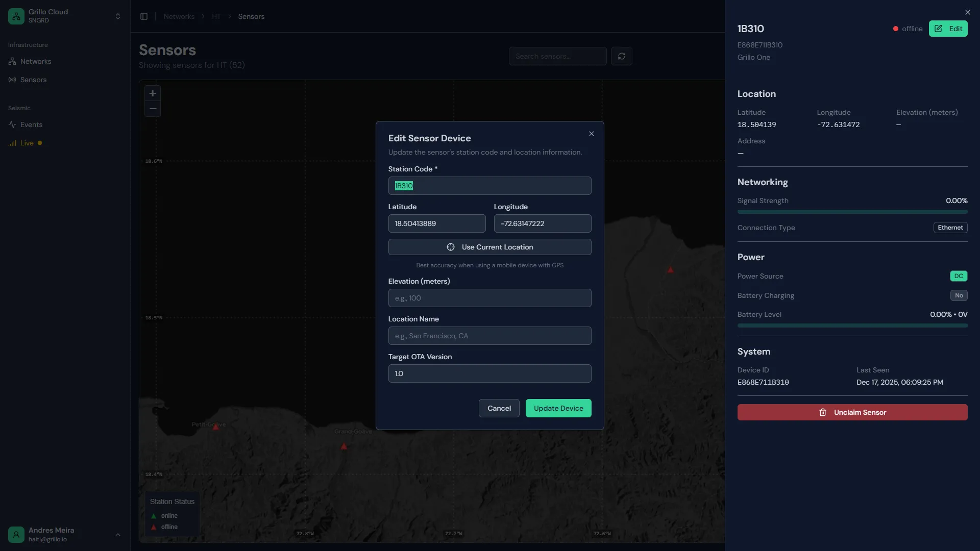
Task: Click the Signal Strength progress bar
Action: pyautogui.click(x=852, y=212)
